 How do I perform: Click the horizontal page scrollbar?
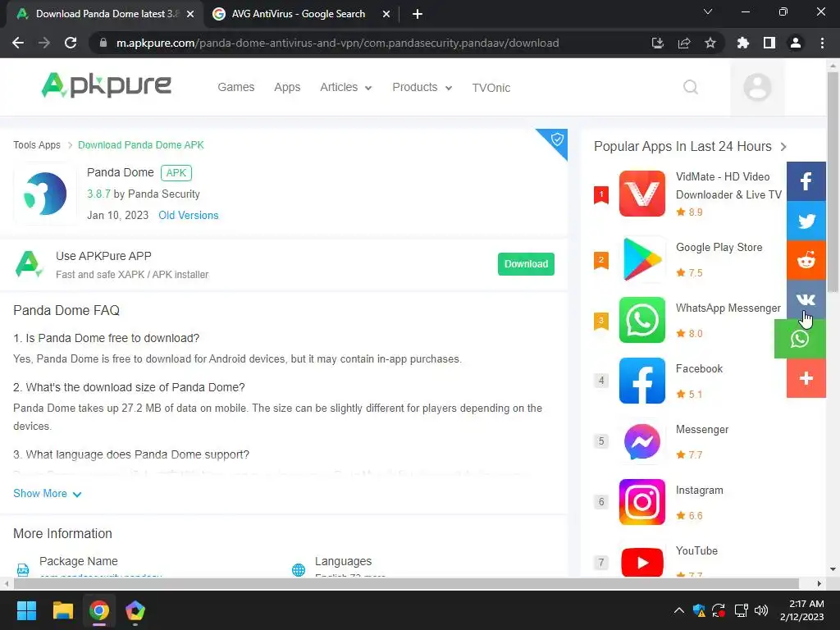tap(406, 583)
